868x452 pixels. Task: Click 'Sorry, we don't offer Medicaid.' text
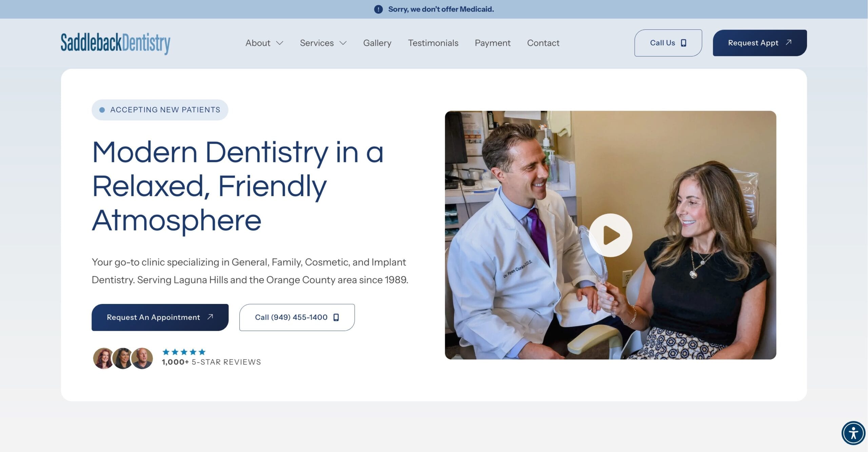pos(441,9)
